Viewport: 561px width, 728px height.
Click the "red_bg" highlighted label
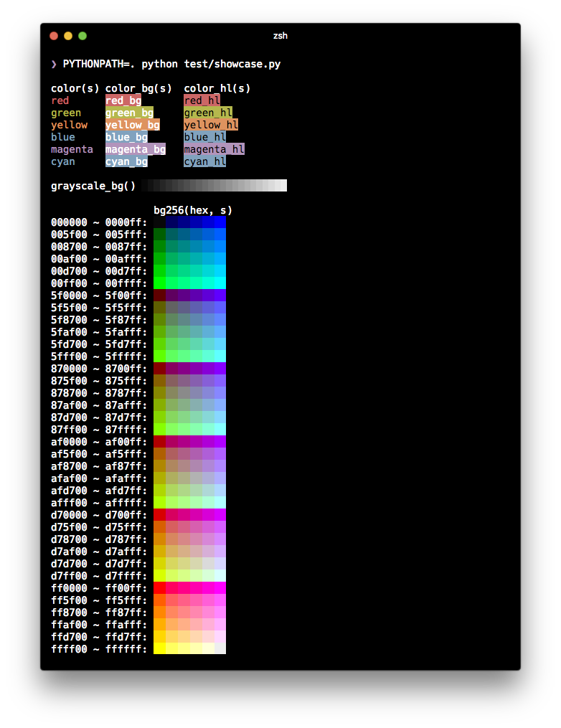pos(123,100)
